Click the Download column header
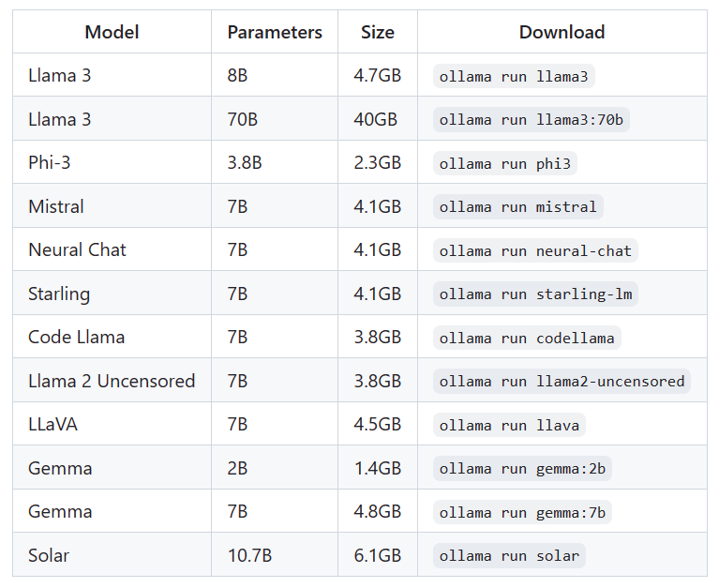The image size is (719, 588). point(562,32)
